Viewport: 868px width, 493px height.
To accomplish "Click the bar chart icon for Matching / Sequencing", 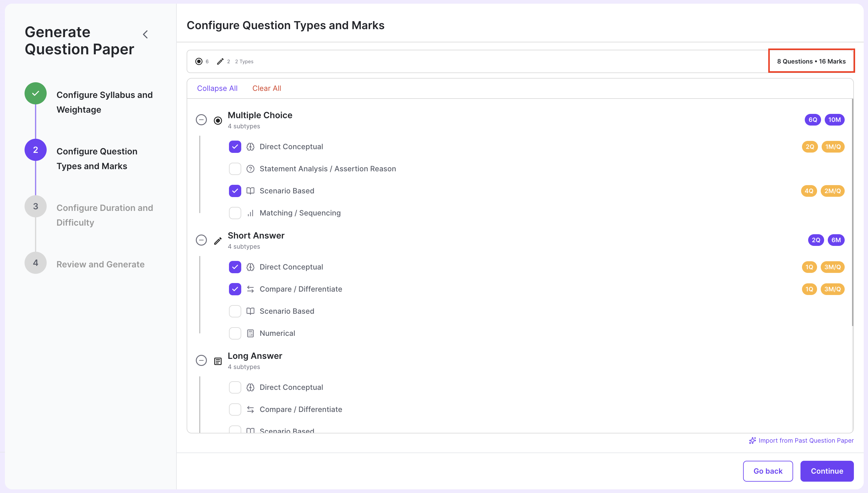I will (x=250, y=213).
